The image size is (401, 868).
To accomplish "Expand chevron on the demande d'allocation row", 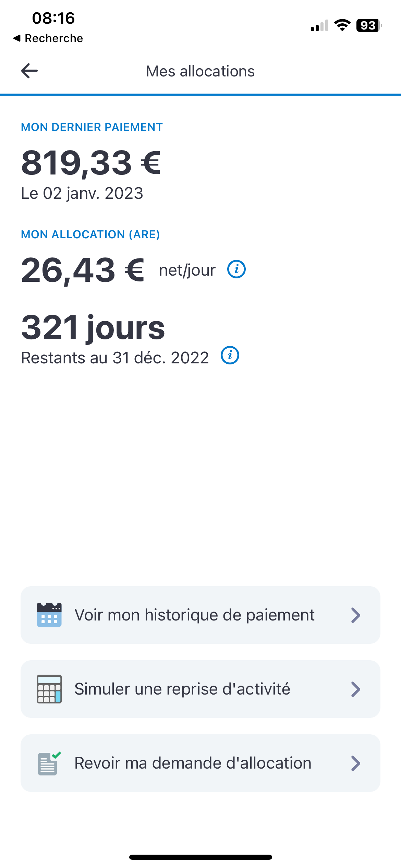I will (356, 763).
